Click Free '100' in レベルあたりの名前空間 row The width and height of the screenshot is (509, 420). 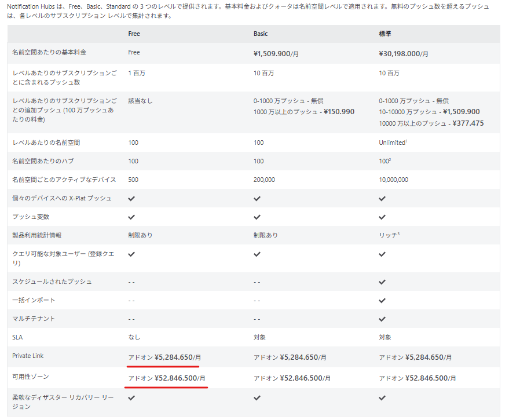133,143
